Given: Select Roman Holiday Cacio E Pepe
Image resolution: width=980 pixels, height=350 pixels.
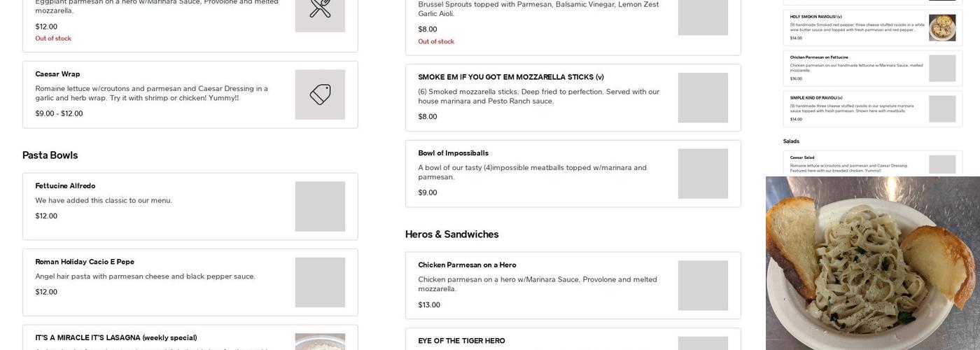Looking at the screenshot, I should [85, 262].
